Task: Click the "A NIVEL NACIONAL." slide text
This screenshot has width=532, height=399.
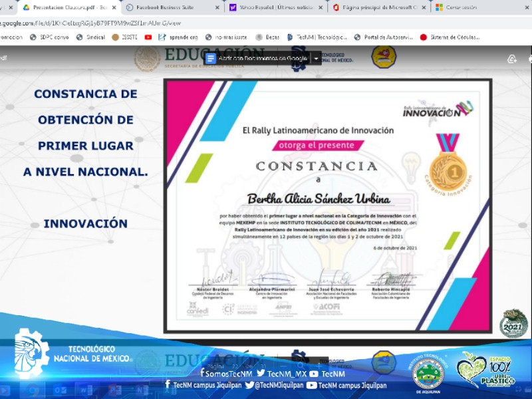Action: tap(86, 172)
